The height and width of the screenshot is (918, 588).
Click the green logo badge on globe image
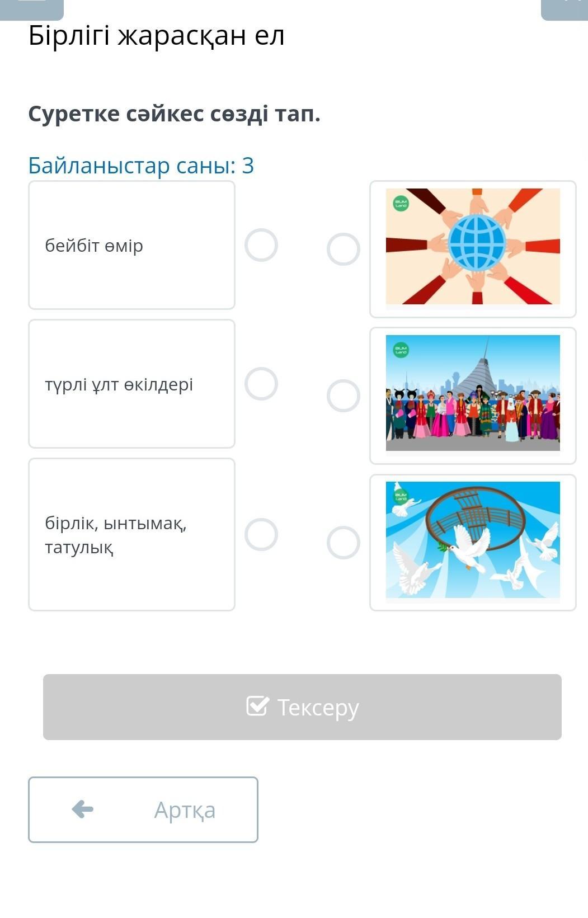pos(401,204)
